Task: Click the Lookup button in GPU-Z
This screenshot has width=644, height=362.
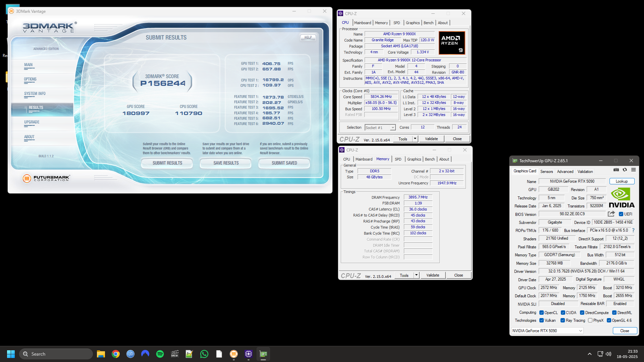Action: point(622,181)
